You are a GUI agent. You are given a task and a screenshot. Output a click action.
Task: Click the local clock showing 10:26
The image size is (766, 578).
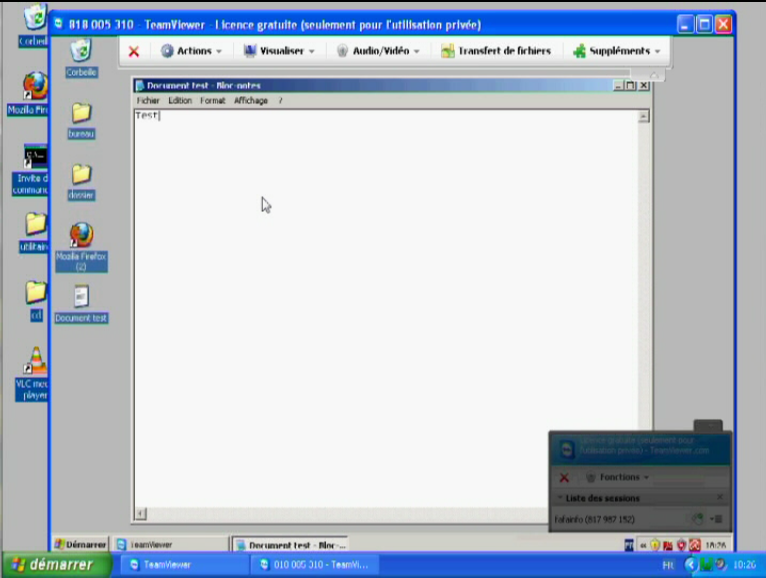coord(745,565)
